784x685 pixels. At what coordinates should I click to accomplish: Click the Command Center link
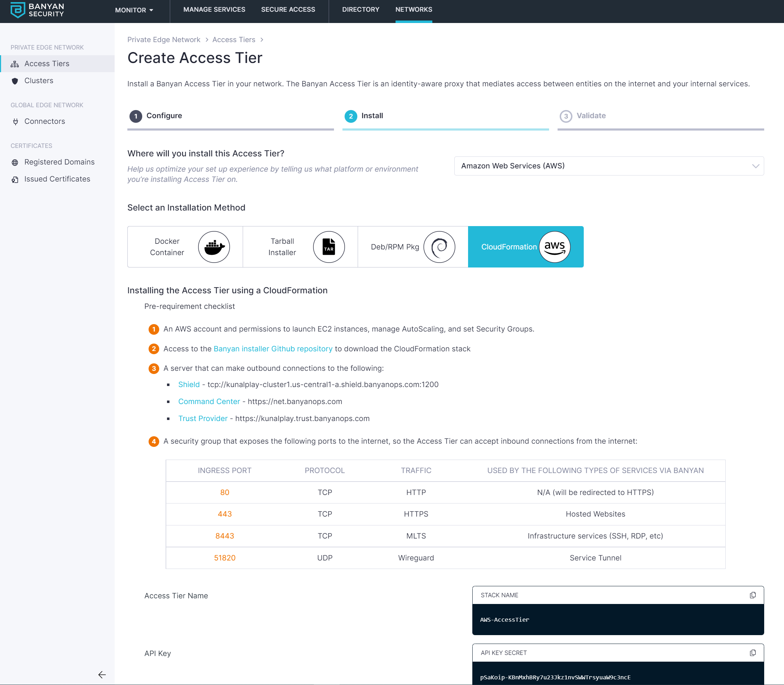(x=209, y=401)
